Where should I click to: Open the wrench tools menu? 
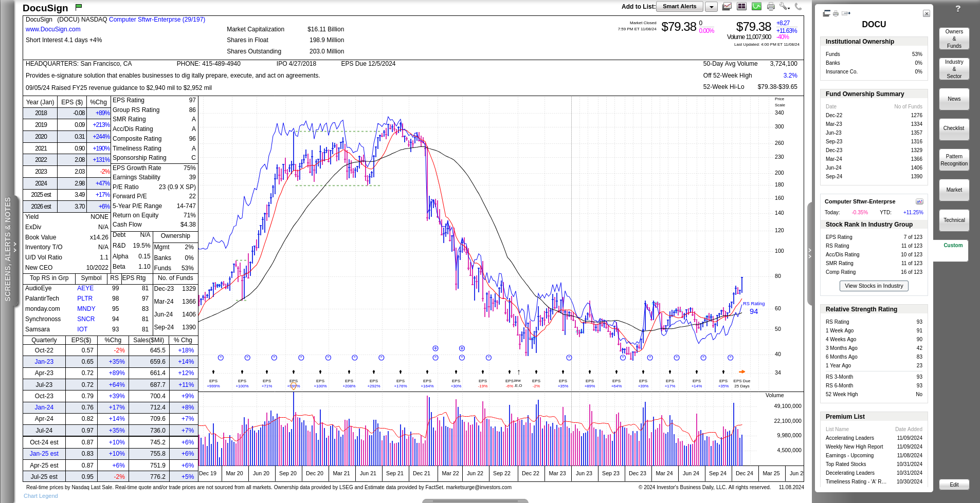point(784,7)
